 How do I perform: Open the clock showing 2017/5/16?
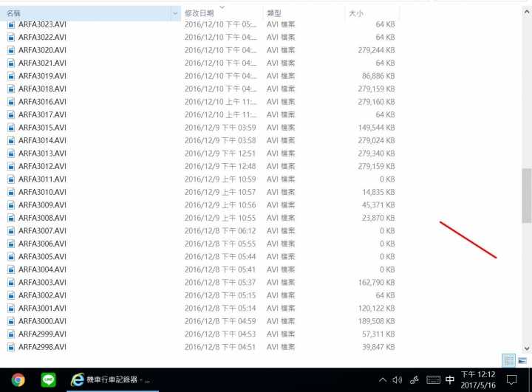tap(478, 379)
